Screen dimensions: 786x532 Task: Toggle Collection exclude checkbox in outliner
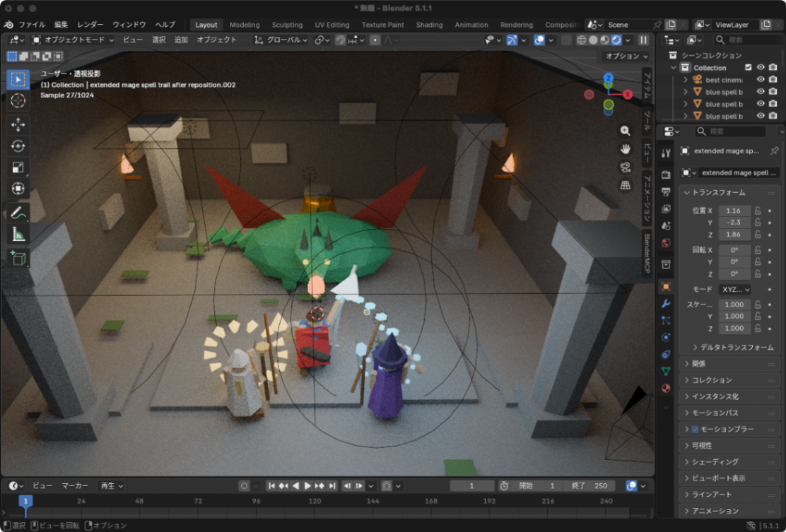[749, 68]
